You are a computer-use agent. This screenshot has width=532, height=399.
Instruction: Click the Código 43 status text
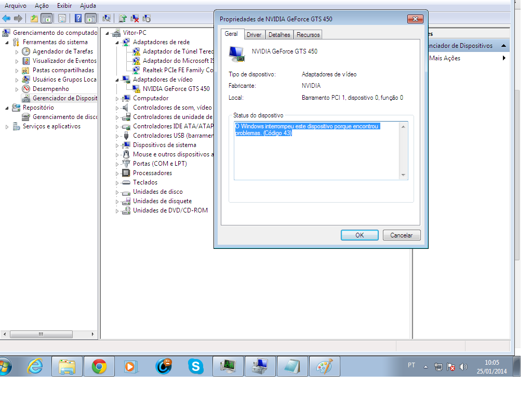[277, 133]
